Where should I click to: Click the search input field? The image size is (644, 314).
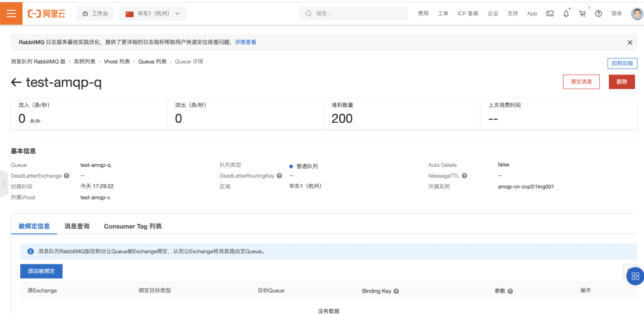pos(353,14)
